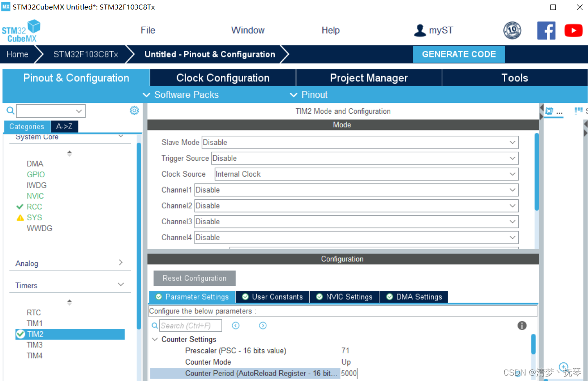Click the MX app icon in the title bar
Image resolution: width=588 pixels, height=381 pixels.
click(5, 7)
